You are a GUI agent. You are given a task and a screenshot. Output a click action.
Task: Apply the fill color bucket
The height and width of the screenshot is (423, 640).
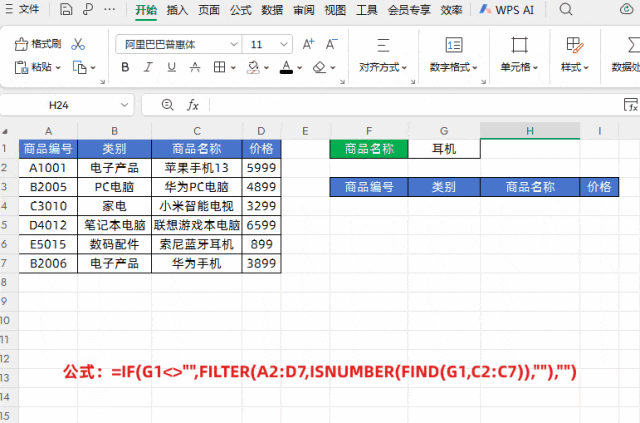click(253, 67)
